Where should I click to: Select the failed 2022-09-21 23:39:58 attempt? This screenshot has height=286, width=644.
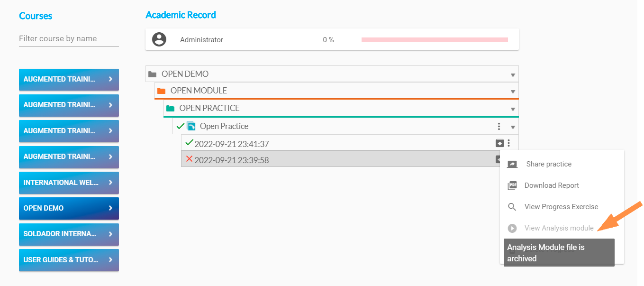coord(232,160)
